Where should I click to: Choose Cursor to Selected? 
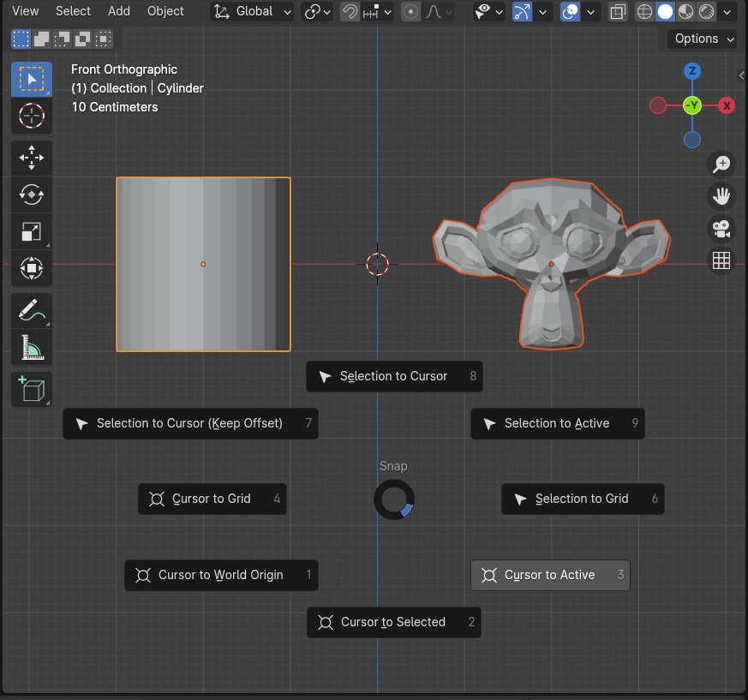394,623
